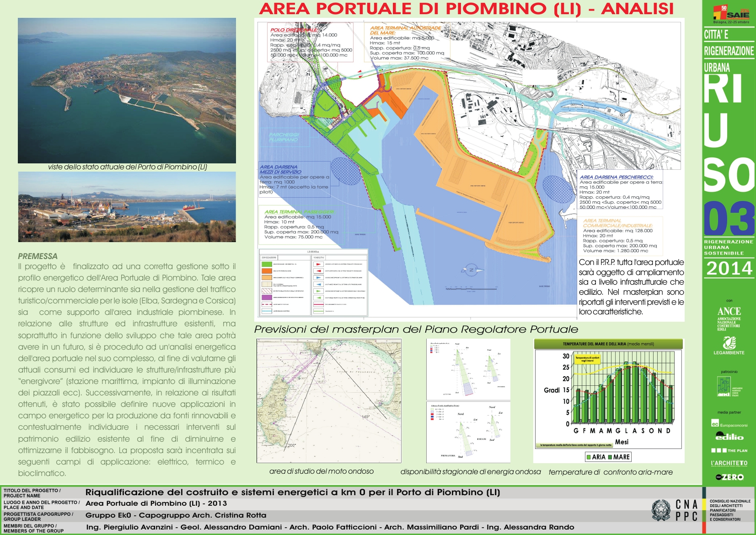Screen dimensions: 756x535
Task: Click the north compass symbol on the masterplan
Action: coord(472,270)
